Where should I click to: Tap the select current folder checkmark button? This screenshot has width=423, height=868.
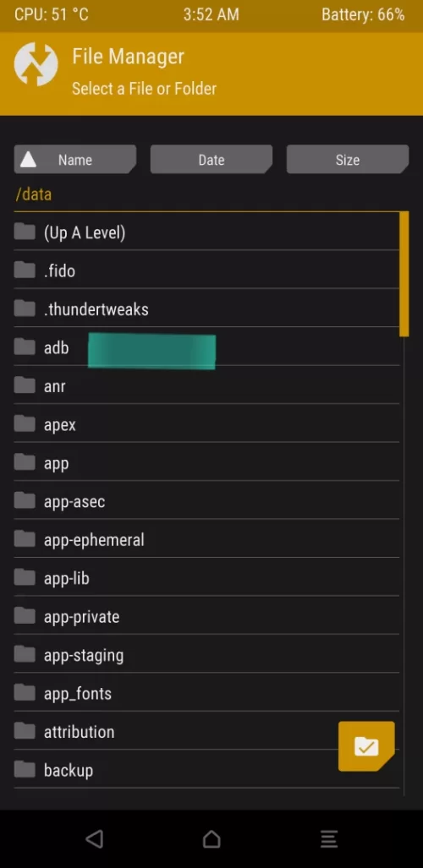pyautogui.click(x=366, y=746)
